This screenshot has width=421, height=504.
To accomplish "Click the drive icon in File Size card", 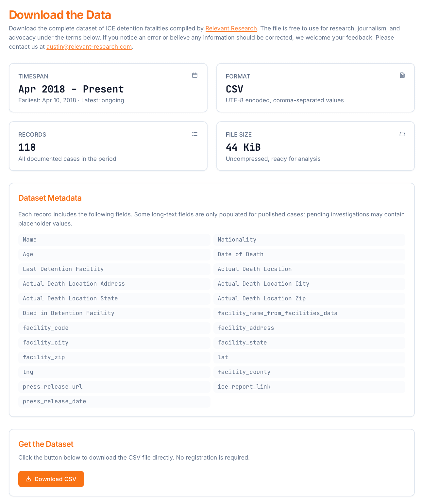I will pyautogui.click(x=402, y=134).
